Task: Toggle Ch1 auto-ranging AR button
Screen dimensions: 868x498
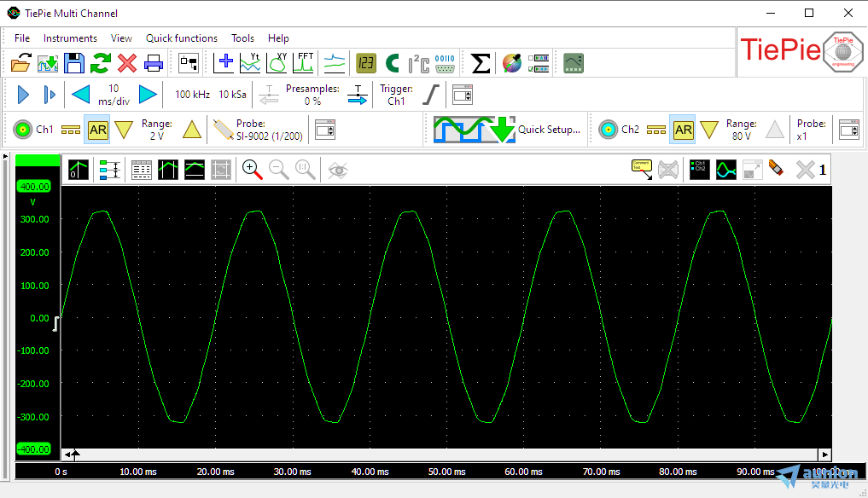Action: point(98,130)
